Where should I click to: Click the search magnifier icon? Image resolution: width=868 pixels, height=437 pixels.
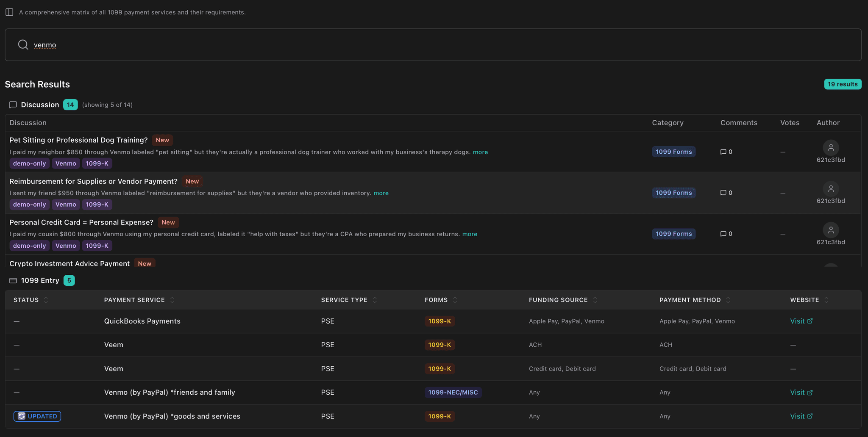(23, 45)
